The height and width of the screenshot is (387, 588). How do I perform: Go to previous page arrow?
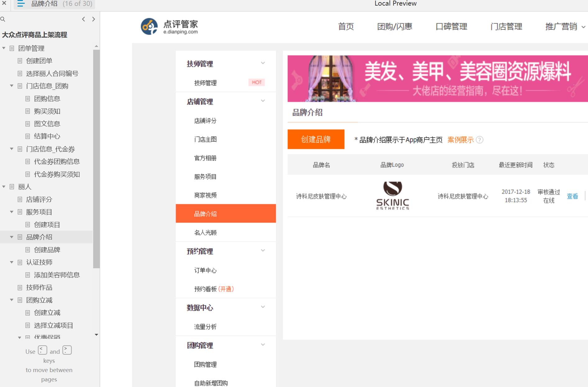pos(83,19)
